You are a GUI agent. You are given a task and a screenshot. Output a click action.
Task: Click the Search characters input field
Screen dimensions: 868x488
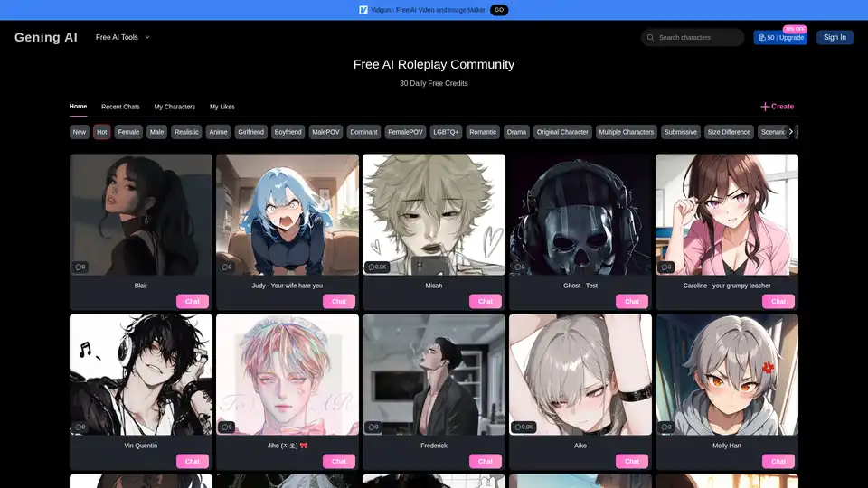(x=701, y=37)
